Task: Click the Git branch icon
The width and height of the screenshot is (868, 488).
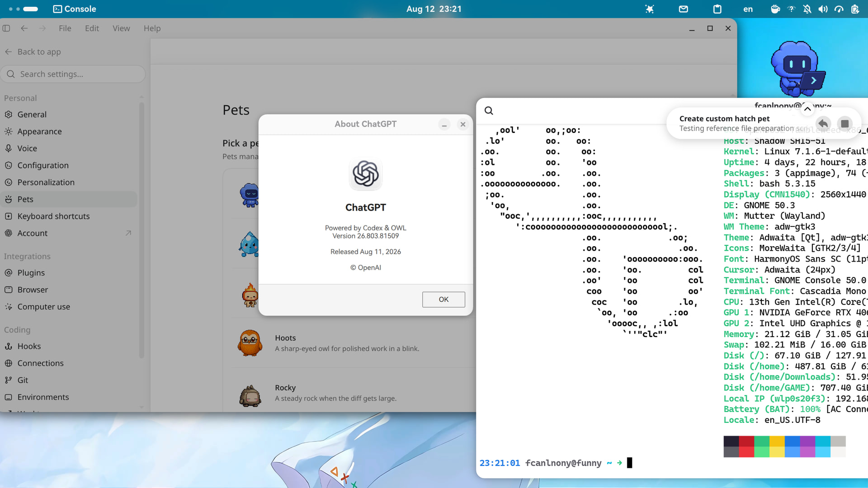Action: pos(9,380)
